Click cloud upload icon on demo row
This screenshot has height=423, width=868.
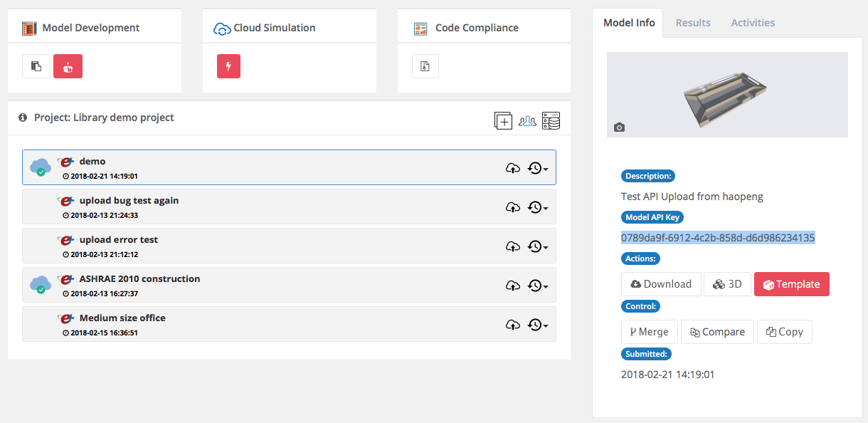pyautogui.click(x=512, y=168)
